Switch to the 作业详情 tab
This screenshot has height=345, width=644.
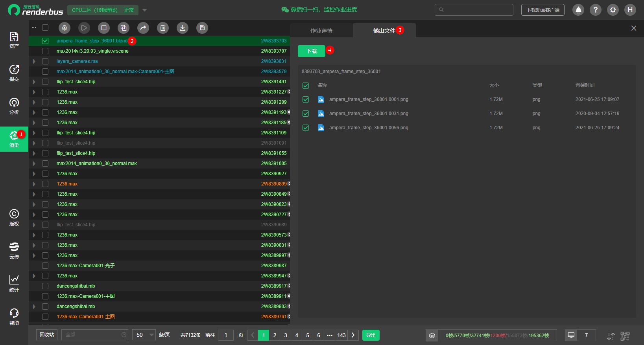tap(321, 31)
